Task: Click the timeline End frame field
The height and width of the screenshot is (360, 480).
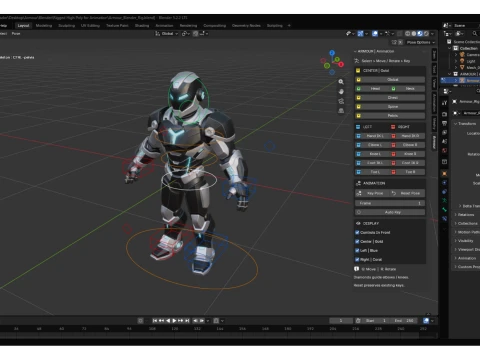Action: click(404, 321)
